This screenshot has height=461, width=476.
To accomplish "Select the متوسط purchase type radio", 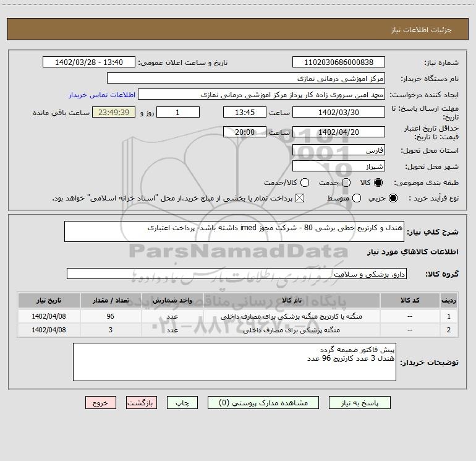I will (357, 198).
